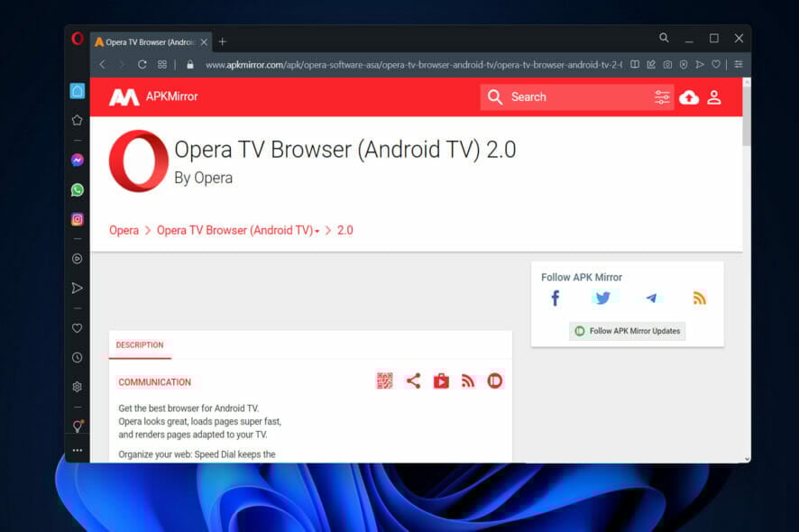Click the APKMirror logo link

point(153,96)
